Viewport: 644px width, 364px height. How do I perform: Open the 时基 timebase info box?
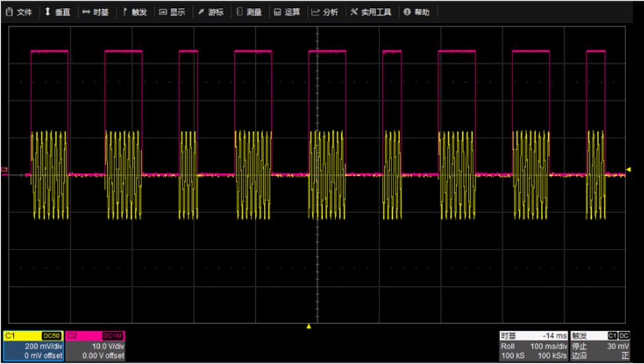[534, 346]
